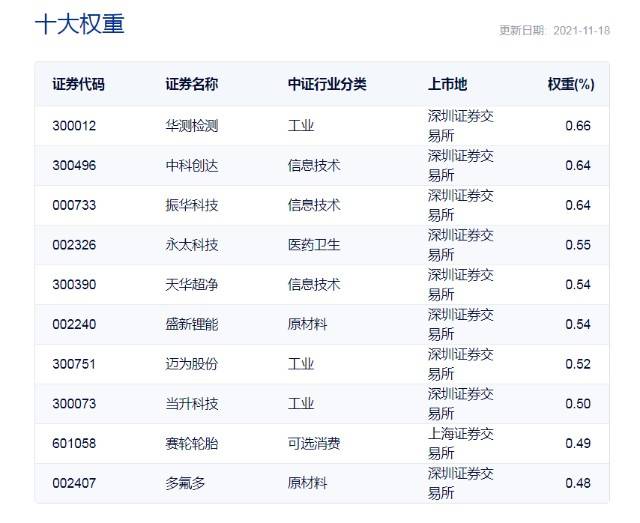Select security code 300496

pyautogui.click(x=74, y=165)
